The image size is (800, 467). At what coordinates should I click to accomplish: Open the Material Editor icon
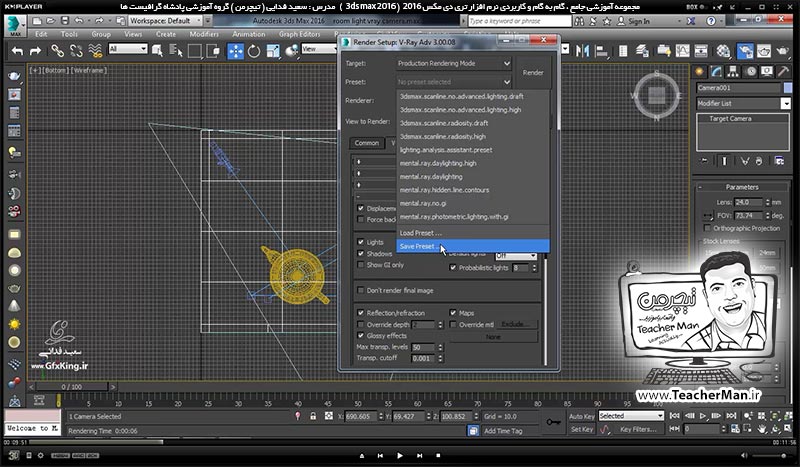[x=723, y=51]
